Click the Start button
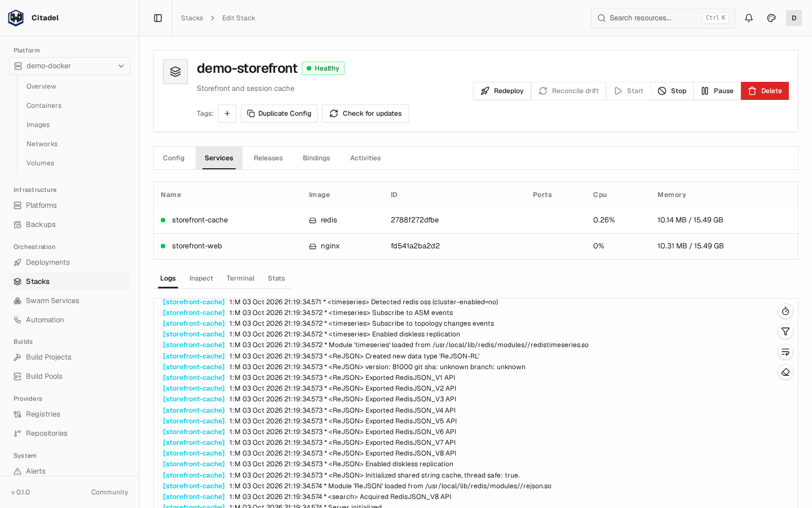The height and width of the screenshot is (508, 812). pyautogui.click(x=628, y=91)
